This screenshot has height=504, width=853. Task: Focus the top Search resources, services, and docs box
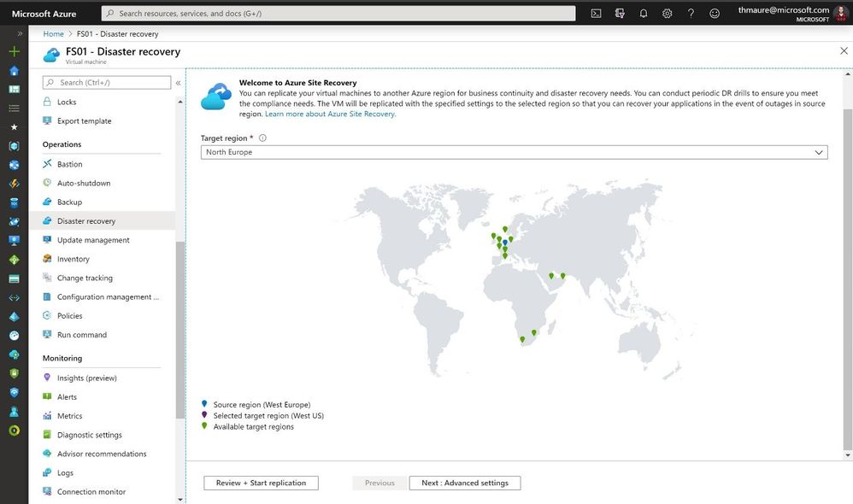pos(338,14)
